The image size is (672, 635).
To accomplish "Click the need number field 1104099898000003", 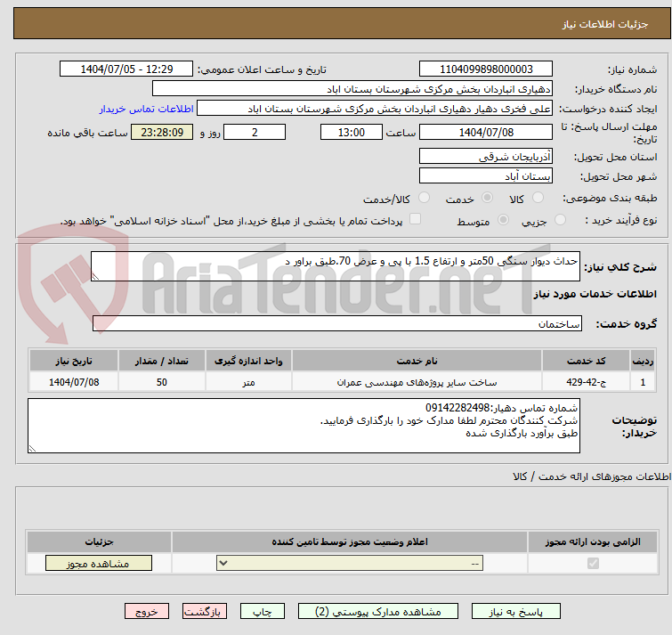I will (x=486, y=69).
